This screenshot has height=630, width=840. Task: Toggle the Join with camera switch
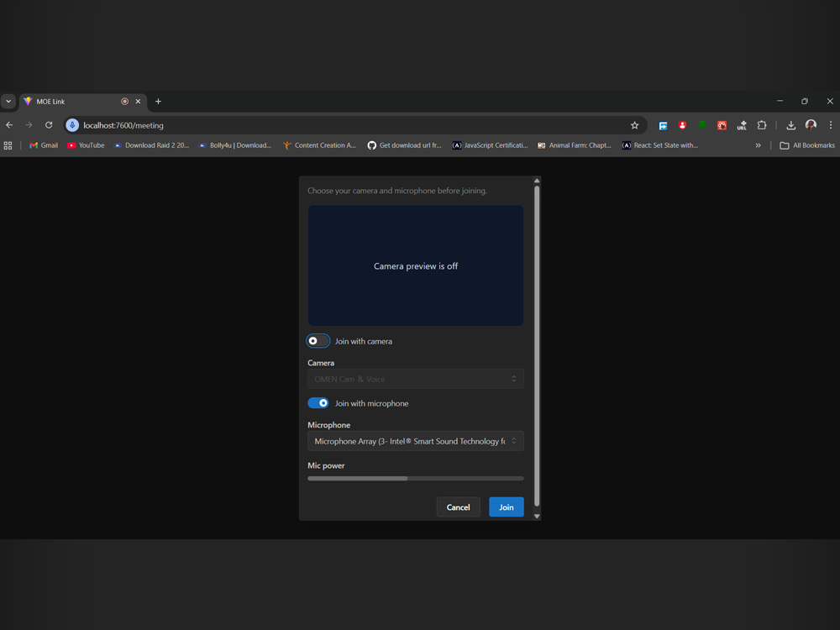tap(318, 341)
